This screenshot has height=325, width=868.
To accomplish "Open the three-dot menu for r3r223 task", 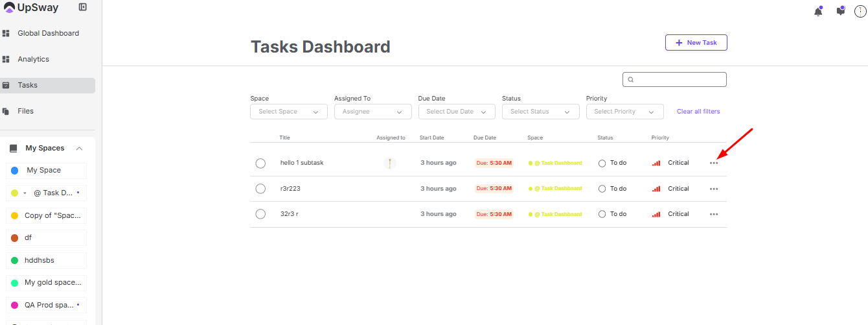I will point(714,189).
